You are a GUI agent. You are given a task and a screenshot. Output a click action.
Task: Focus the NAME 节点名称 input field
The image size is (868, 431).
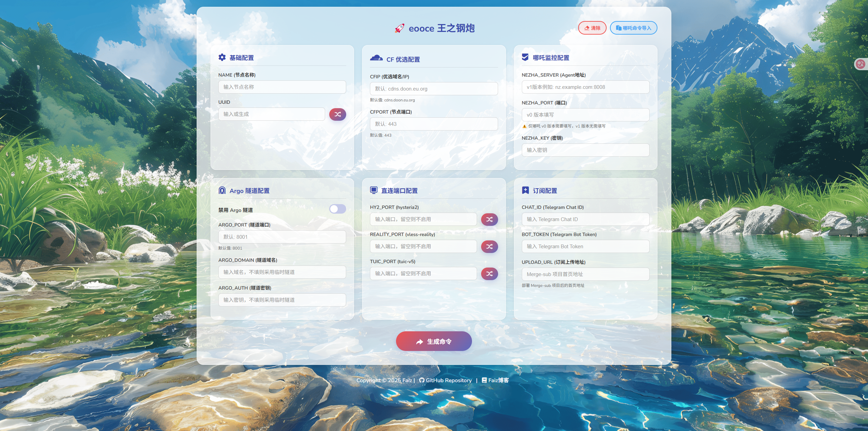pos(282,87)
